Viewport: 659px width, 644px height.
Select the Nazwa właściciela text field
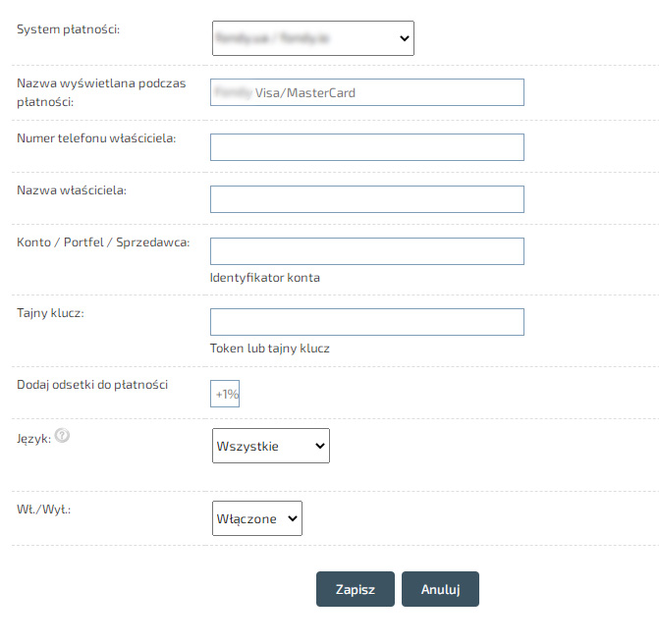tap(366, 199)
